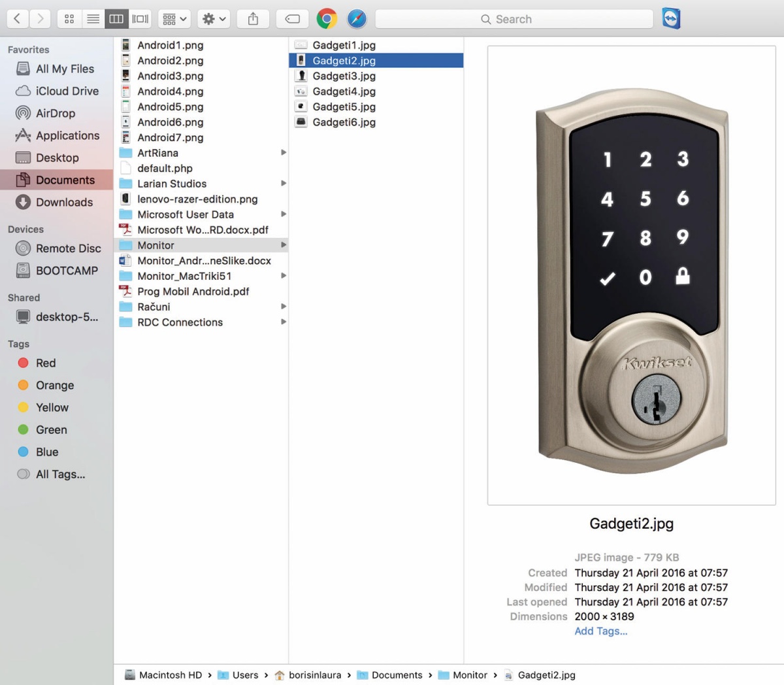Filter by the Blue tag
The image size is (784, 685).
tap(56, 452)
